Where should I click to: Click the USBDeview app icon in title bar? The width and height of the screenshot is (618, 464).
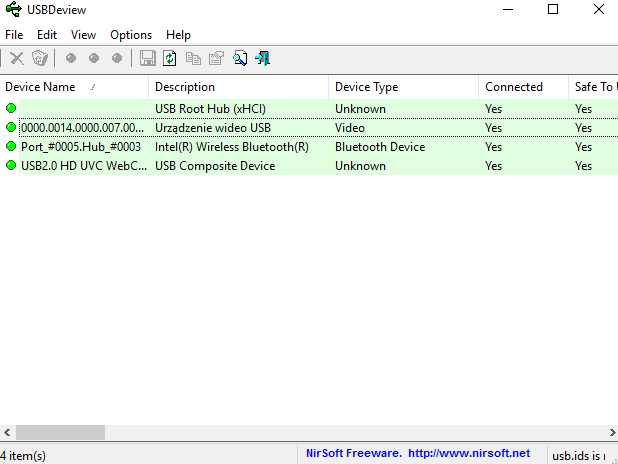tap(13, 9)
